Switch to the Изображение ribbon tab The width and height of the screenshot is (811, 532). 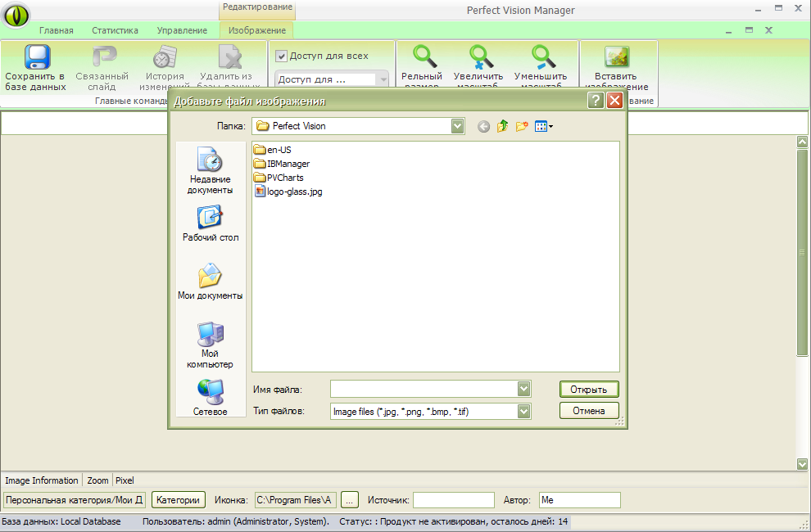[257, 30]
